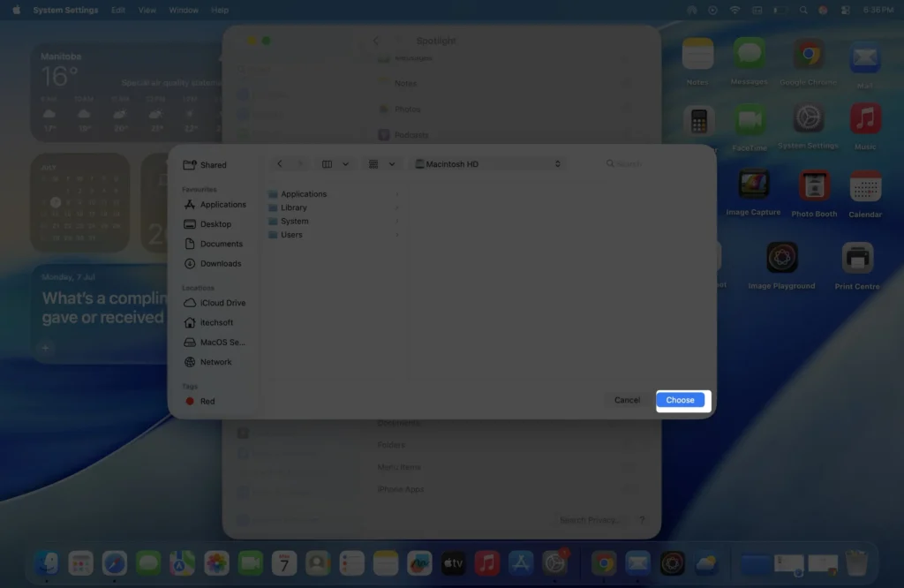Image resolution: width=904 pixels, height=588 pixels.
Task: Select the Red tag in the sidebar
Action: point(207,401)
